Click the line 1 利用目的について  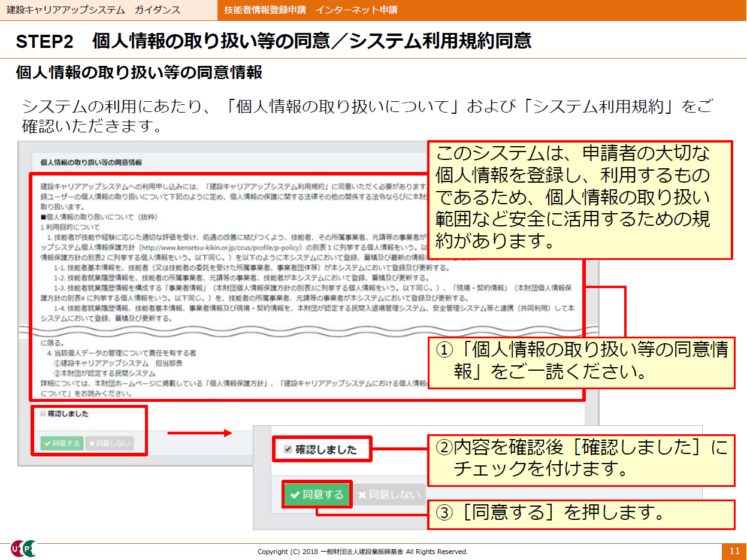[71, 227]
